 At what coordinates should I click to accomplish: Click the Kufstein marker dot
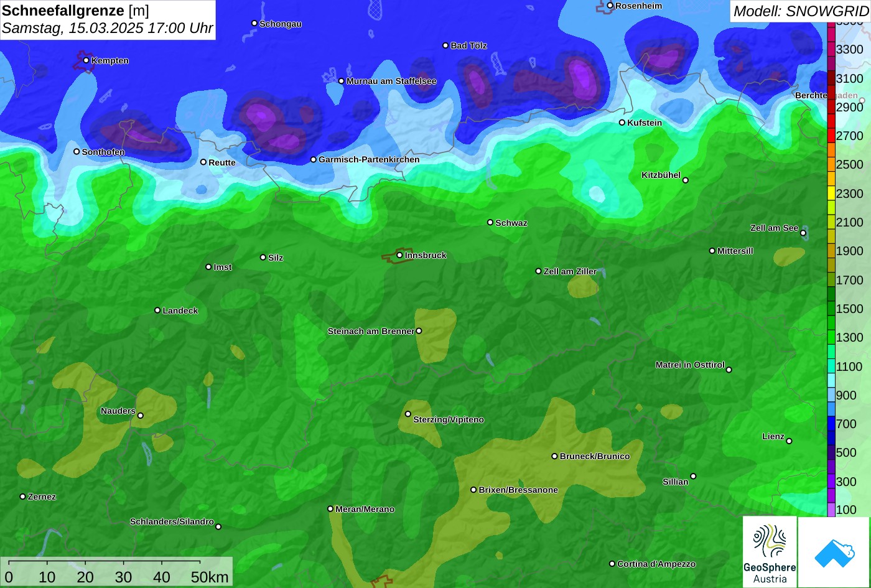point(622,123)
